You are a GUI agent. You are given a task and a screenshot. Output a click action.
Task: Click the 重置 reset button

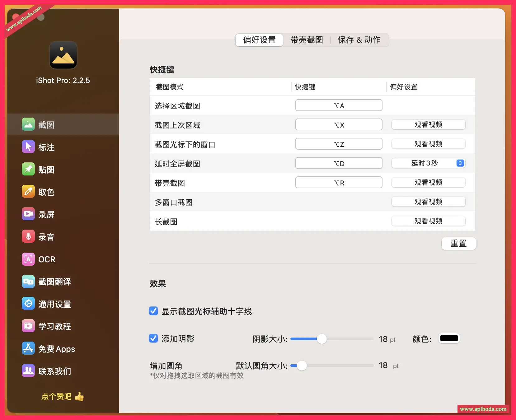click(458, 244)
